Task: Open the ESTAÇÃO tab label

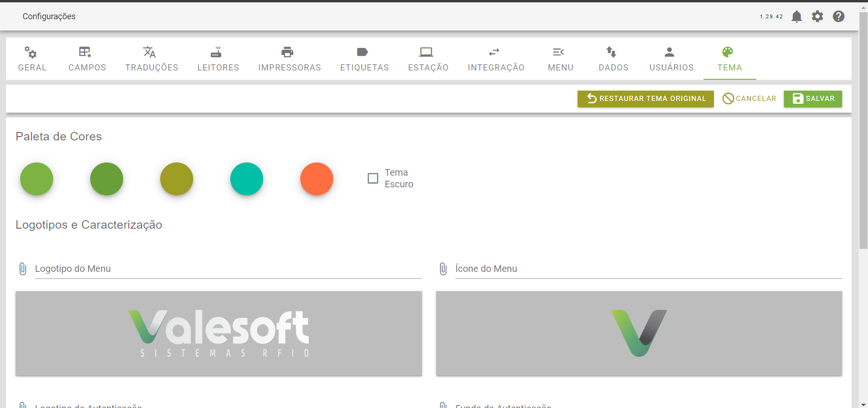Action: (429, 68)
